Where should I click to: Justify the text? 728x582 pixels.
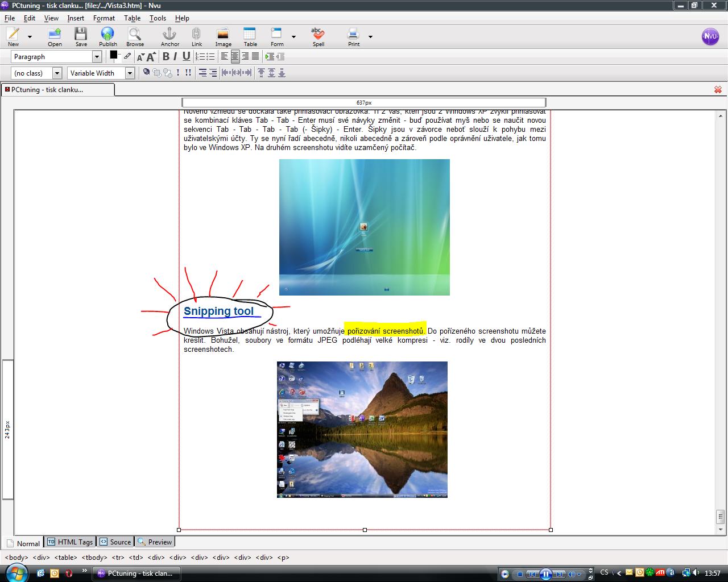tap(255, 56)
